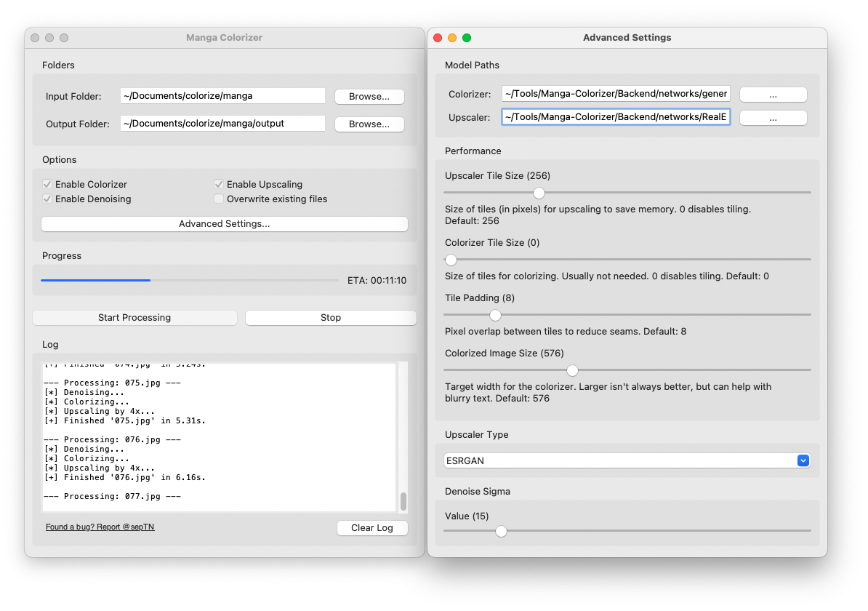
Task: Open the Upscaler Type dropdown
Action: click(x=626, y=460)
